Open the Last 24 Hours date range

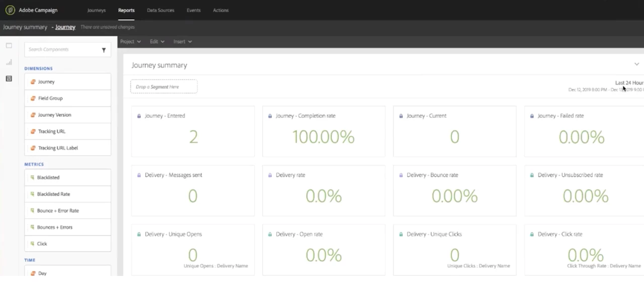(629, 83)
